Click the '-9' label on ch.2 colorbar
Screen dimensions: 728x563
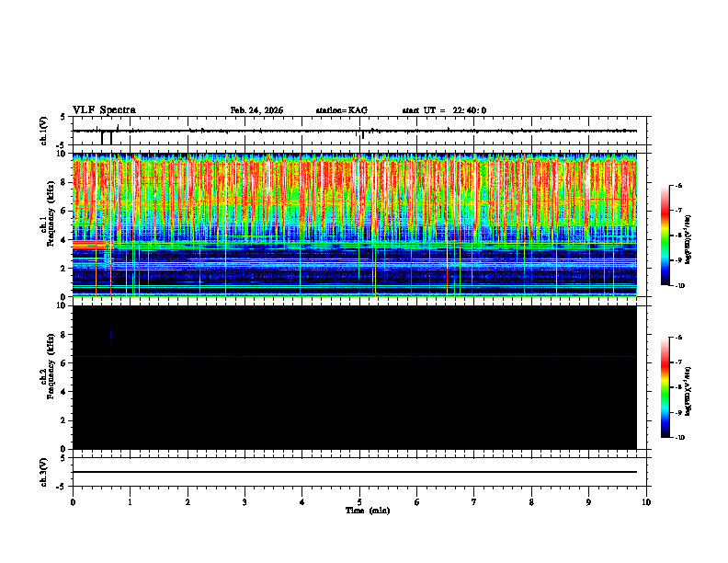pyautogui.click(x=678, y=412)
